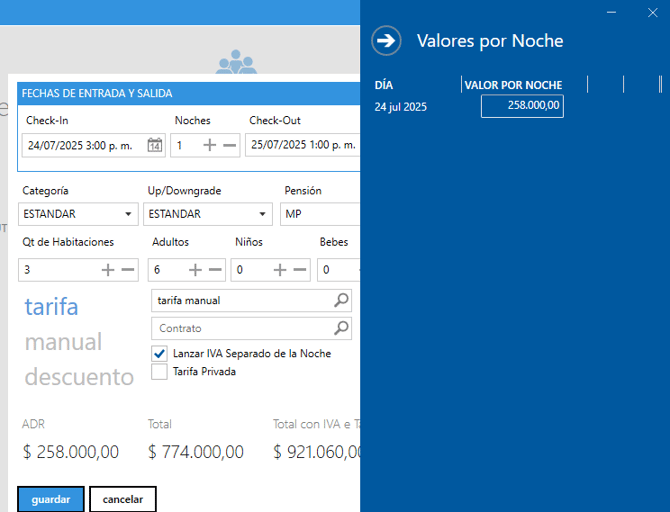Switch to the manual tab
Screen dimensions: 670x512
coord(63,342)
